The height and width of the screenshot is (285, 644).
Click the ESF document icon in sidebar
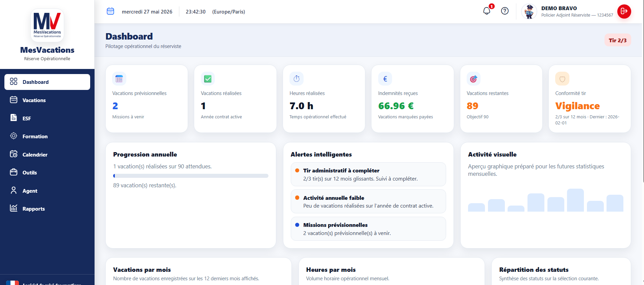point(14,118)
